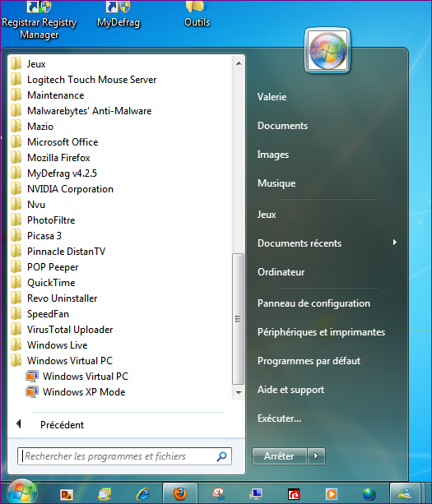Expand the Pinnacle DistanTV folder
The height and width of the screenshot is (504, 432).
58,252
